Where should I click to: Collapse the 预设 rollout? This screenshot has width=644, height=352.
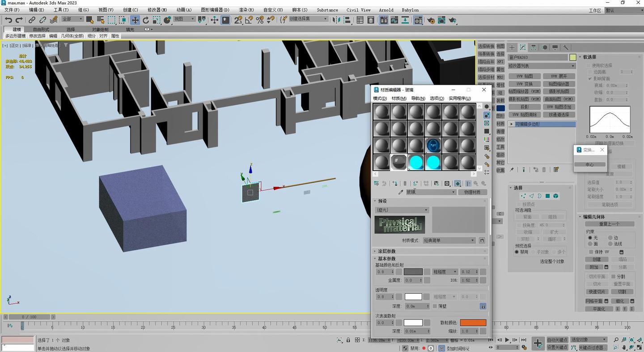(x=382, y=201)
